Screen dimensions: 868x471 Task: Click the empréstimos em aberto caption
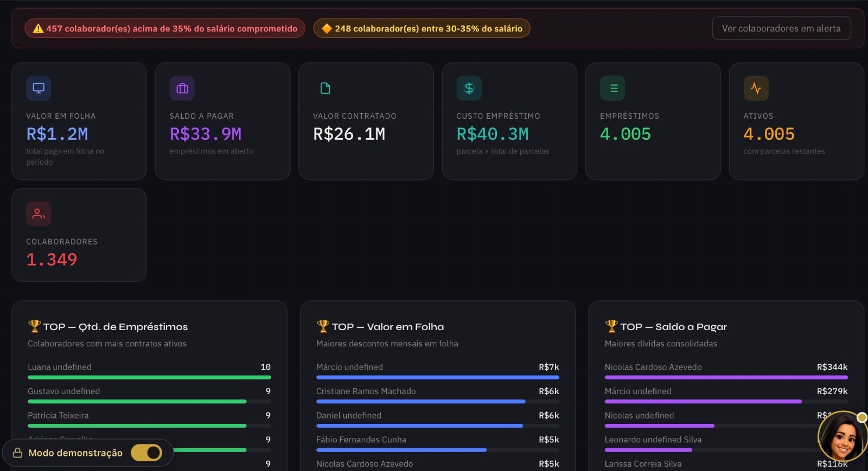[x=212, y=151]
